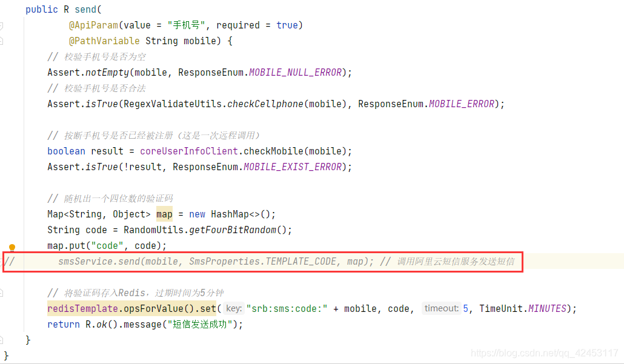Click the "srb:sms:code:" string literal
This screenshot has width=624, height=364.
[x=287, y=309]
